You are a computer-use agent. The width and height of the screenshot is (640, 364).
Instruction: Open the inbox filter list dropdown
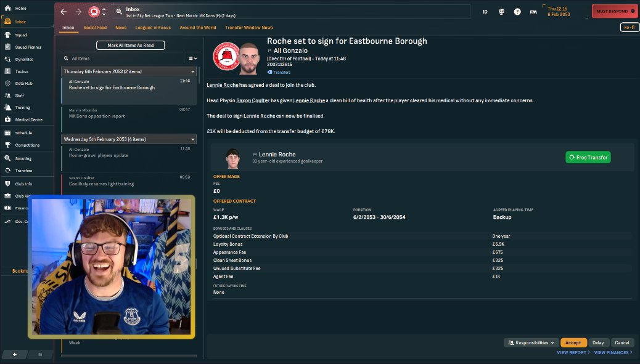193,59
